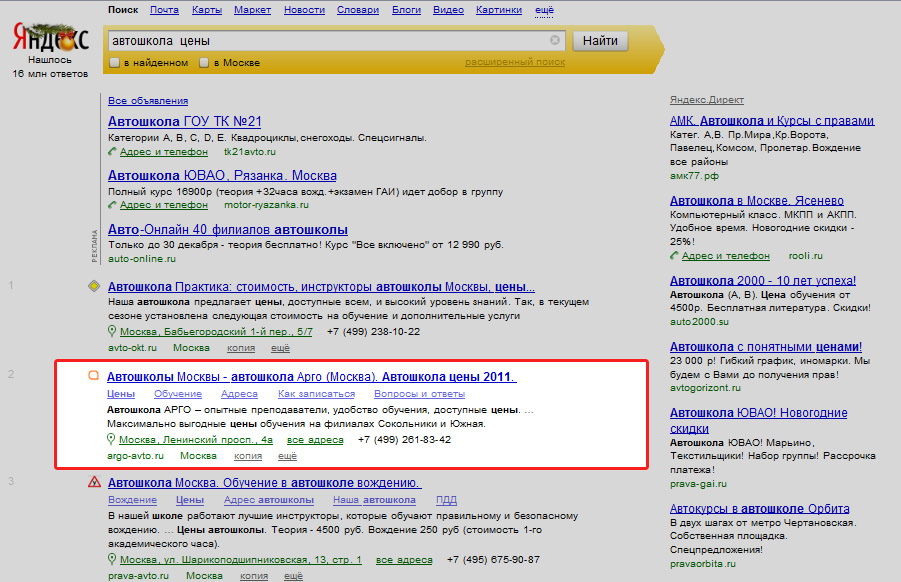
Task: Open the 'Наша автошкола' sitelink
Action: pos(374,500)
